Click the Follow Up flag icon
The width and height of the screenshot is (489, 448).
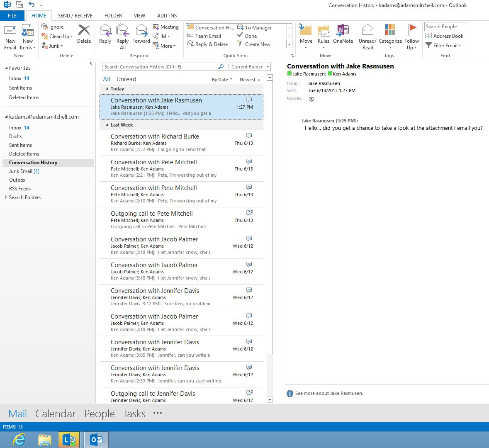pos(412,30)
